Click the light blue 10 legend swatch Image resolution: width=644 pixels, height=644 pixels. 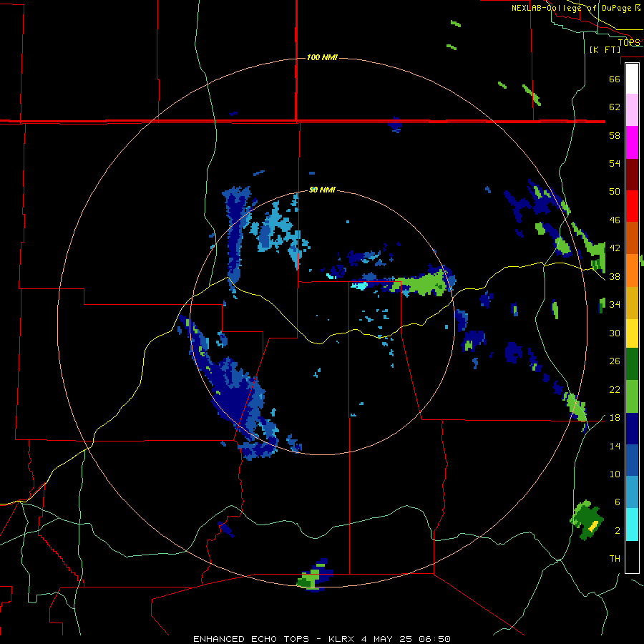click(x=632, y=492)
